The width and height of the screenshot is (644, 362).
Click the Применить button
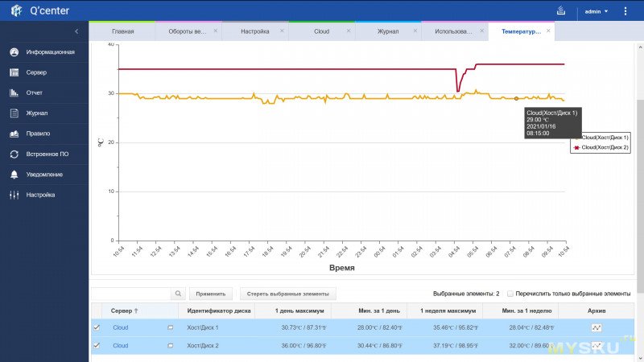[x=211, y=294]
